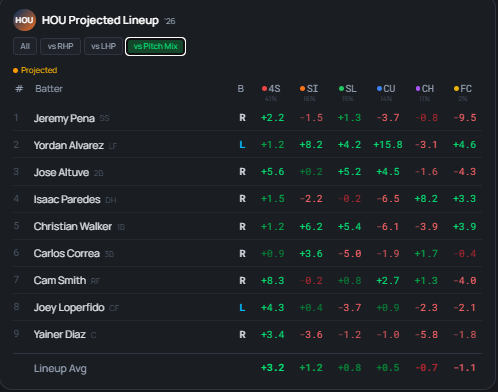Click Lineup Avg CH value -0.7
Viewport: 498px width, 392px height.
coord(426,368)
